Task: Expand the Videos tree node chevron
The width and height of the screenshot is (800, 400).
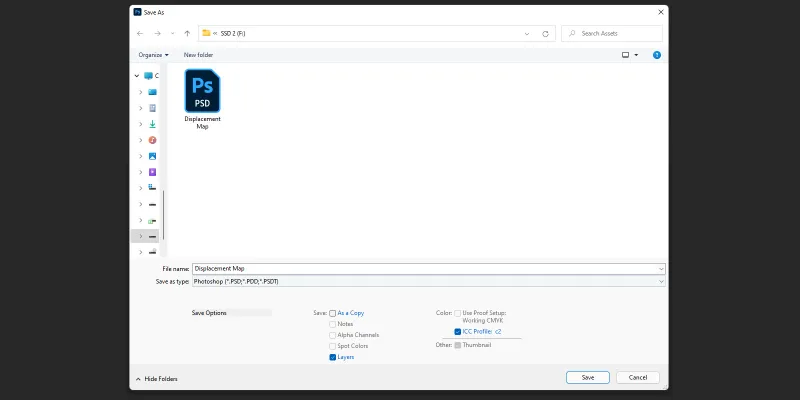Action: tap(141, 172)
